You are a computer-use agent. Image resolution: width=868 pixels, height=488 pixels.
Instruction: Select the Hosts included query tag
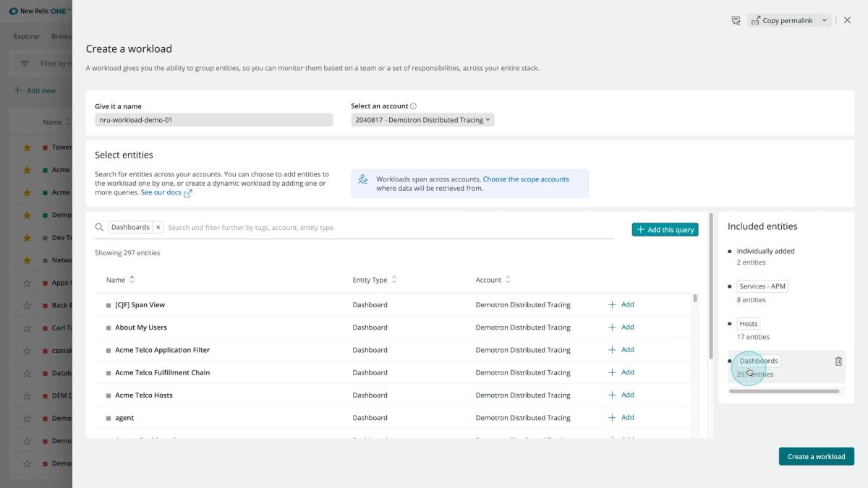point(749,324)
